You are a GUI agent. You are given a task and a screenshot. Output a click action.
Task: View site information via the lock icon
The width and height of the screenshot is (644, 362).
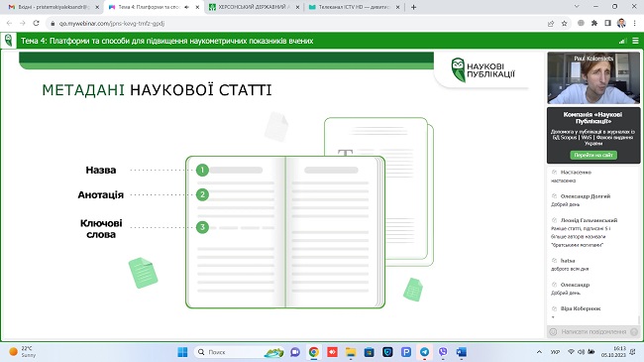click(53, 24)
